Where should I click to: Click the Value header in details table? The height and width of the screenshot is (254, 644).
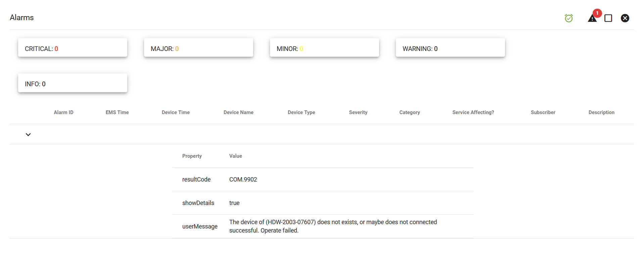click(236, 156)
